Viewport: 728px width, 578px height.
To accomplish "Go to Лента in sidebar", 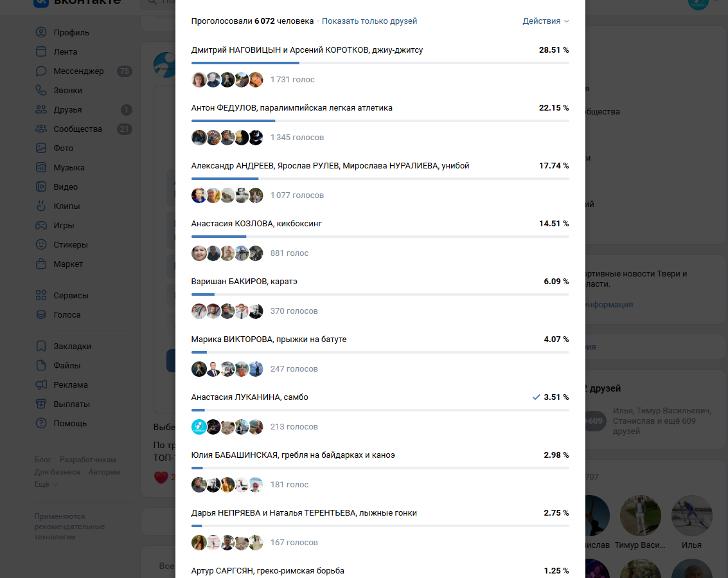I will tap(65, 51).
